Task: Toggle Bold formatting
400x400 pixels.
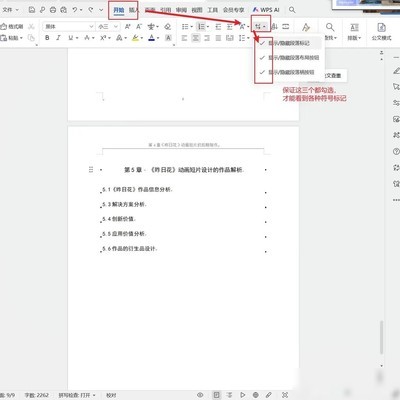Action: [47, 38]
